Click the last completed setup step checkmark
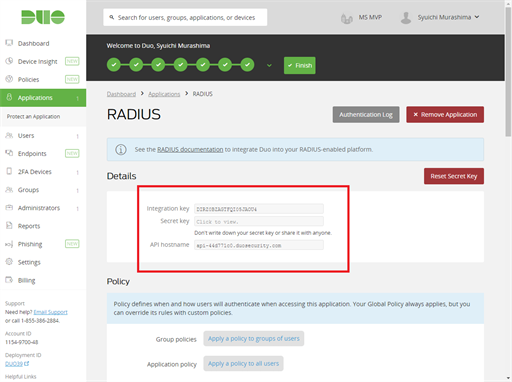 247,65
